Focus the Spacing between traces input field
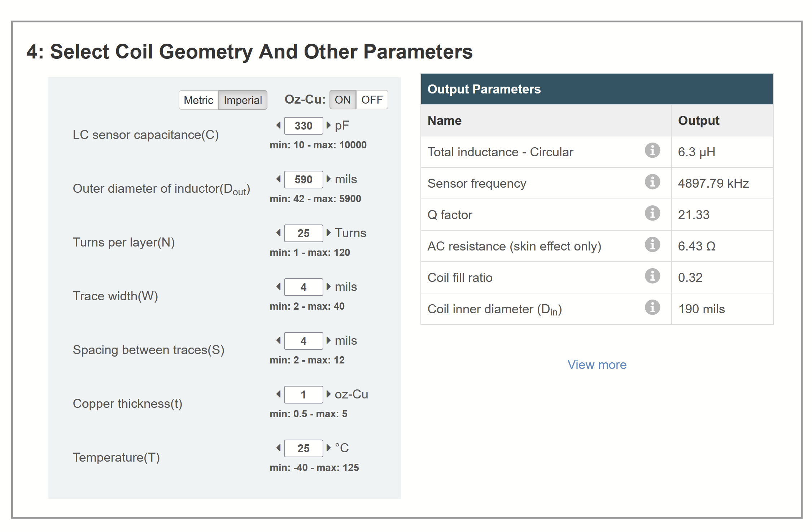812x532 pixels. pyautogui.click(x=304, y=341)
